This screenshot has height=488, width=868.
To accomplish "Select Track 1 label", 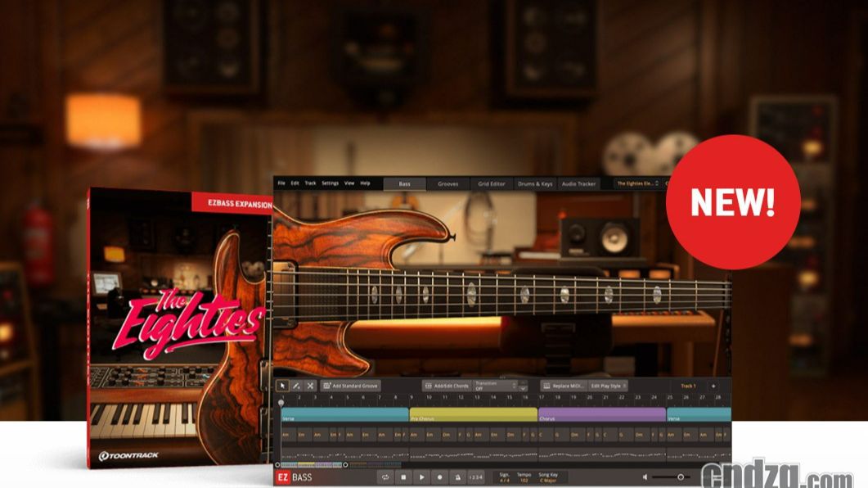I will 688,386.
